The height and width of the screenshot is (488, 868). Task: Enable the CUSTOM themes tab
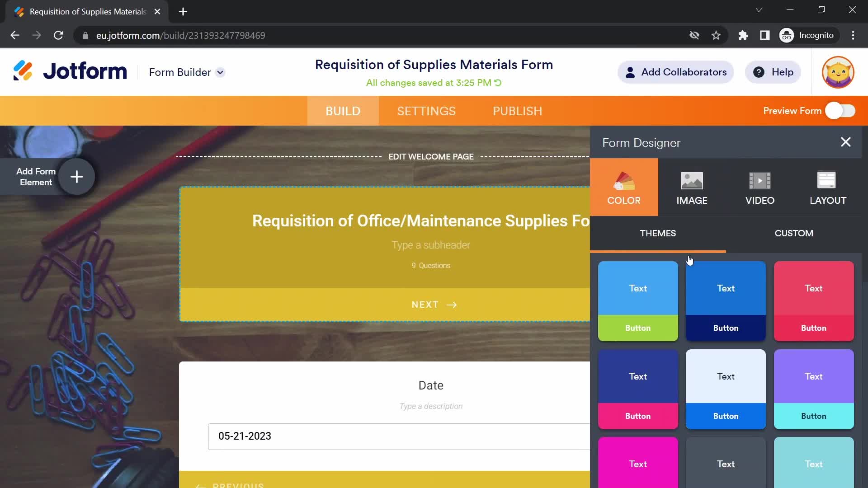pos(794,233)
